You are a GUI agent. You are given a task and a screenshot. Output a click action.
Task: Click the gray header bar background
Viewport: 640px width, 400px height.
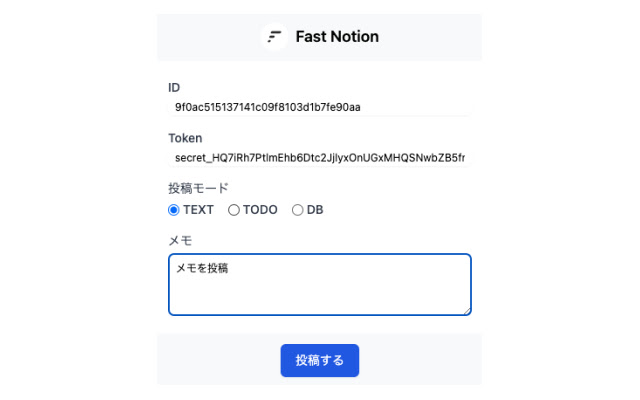(x=430, y=37)
